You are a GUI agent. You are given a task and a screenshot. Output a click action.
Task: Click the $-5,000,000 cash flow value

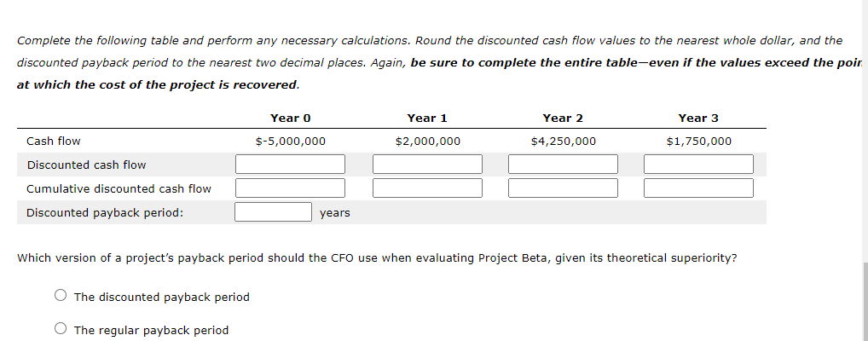290,141
